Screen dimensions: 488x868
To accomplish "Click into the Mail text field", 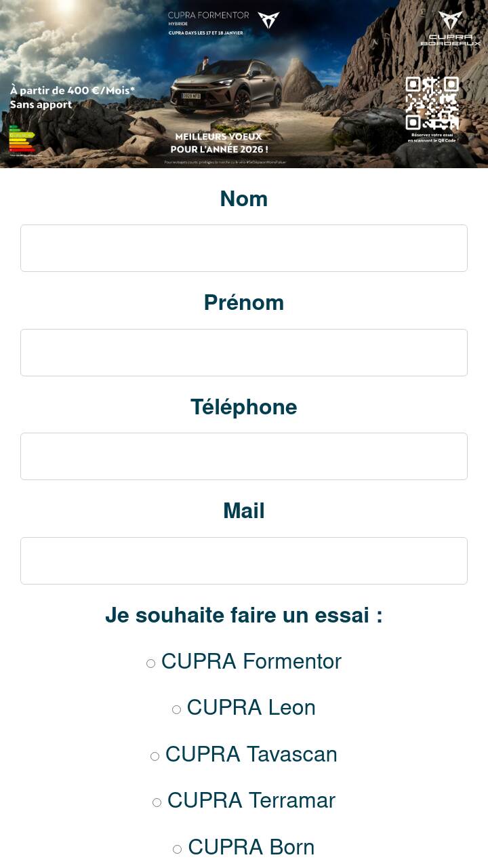I will (x=244, y=561).
